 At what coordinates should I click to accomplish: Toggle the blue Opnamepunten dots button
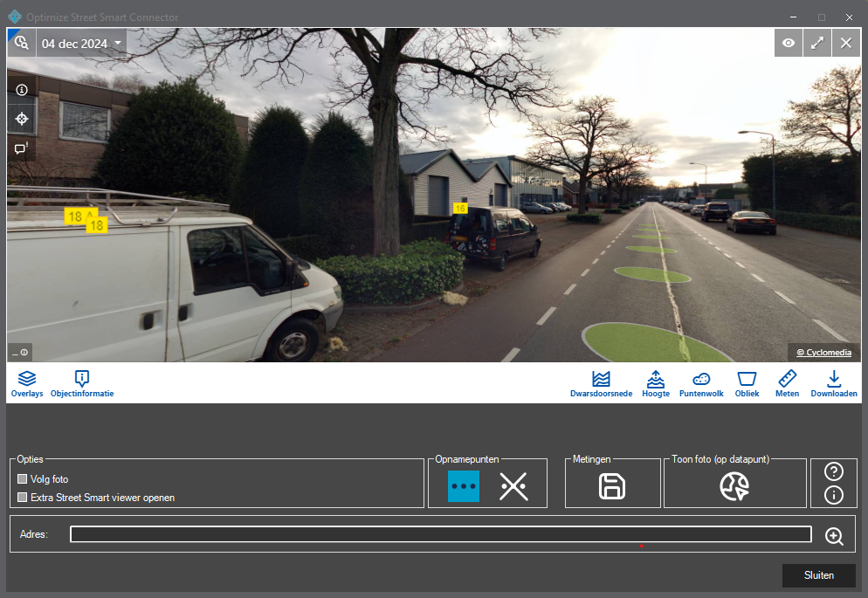[x=464, y=486]
